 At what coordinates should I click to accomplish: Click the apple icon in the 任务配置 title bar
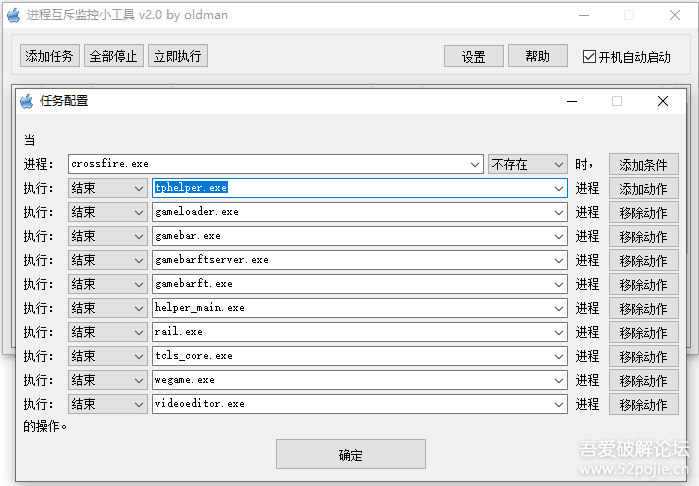[27, 101]
